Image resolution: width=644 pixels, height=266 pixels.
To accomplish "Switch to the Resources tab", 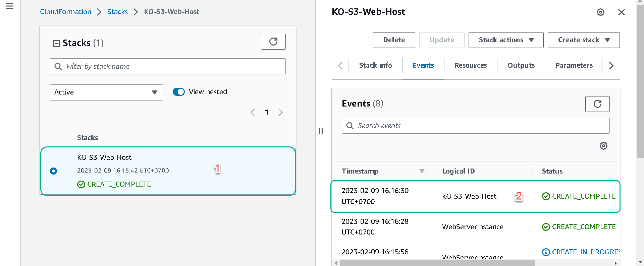I will point(471,65).
